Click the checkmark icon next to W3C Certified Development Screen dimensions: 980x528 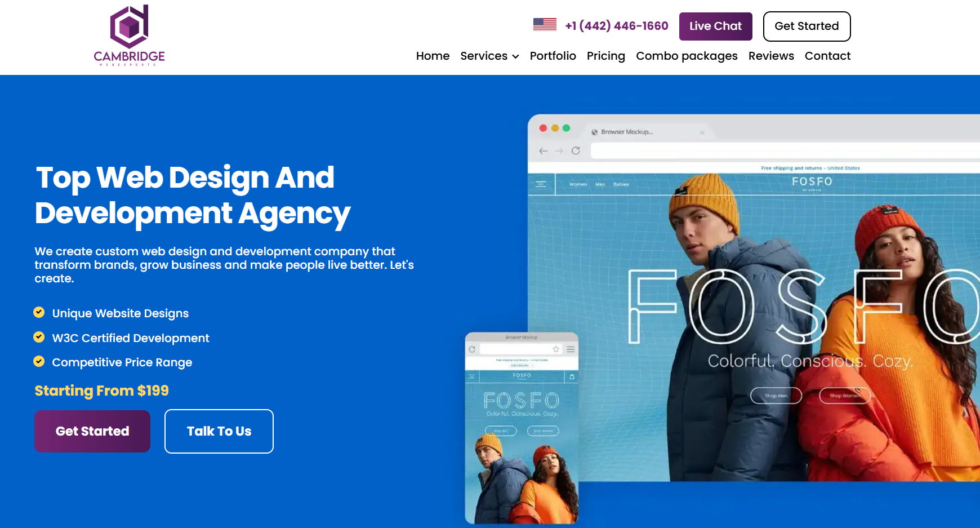[x=39, y=337]
